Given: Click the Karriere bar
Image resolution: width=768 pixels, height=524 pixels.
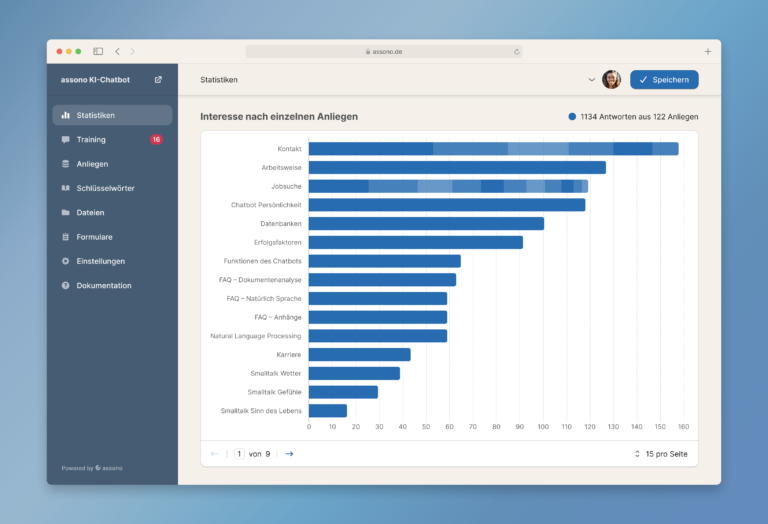Looking at the screenshot, I should (x=360, y=355).
